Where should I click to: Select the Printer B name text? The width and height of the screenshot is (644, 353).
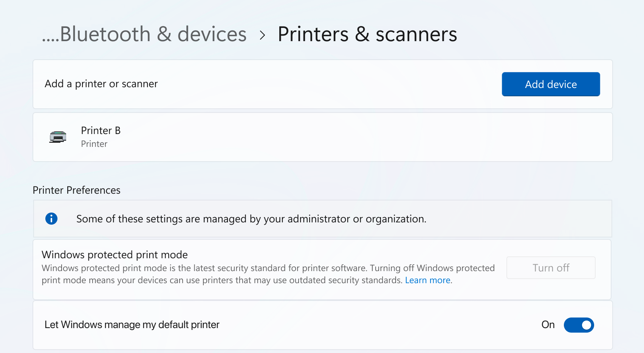coord(101,130)
